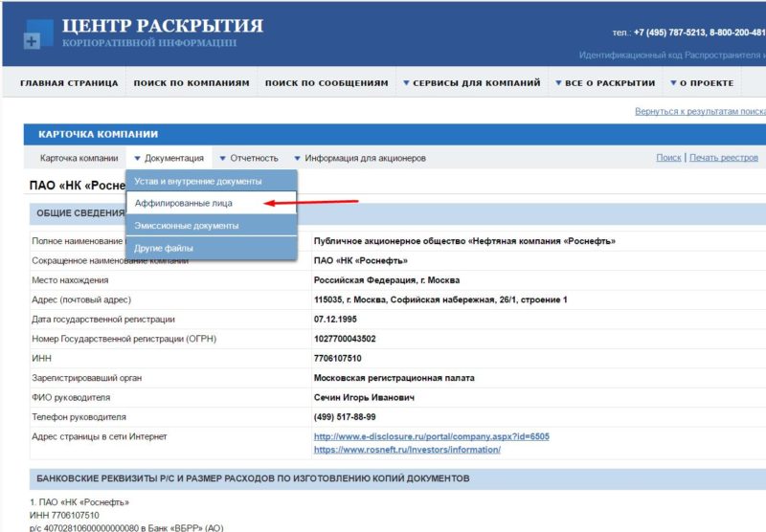The height and width of the screenshot is (532, 766).
Task: Click the director name Сечин Игорь Иванович
Action: [364, 397]
